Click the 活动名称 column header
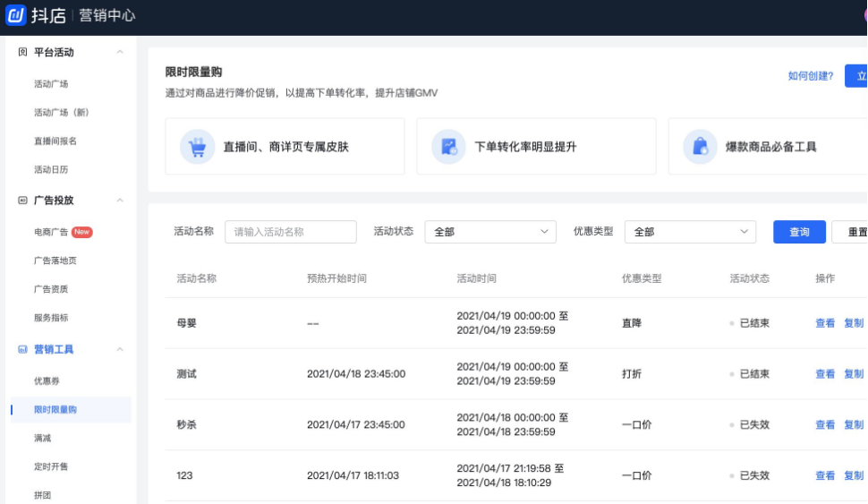The image size is (868, 504). point(197,278)
